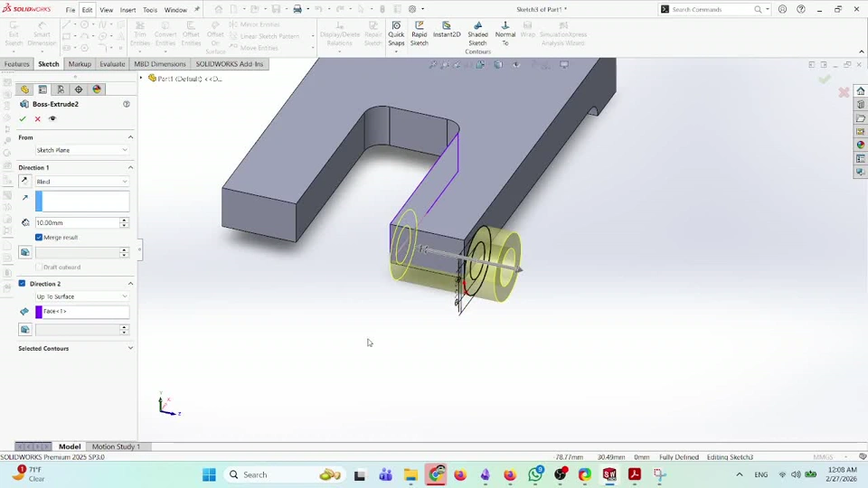
Task: Uncheck the Merge result checkbox
Action: 39,238
